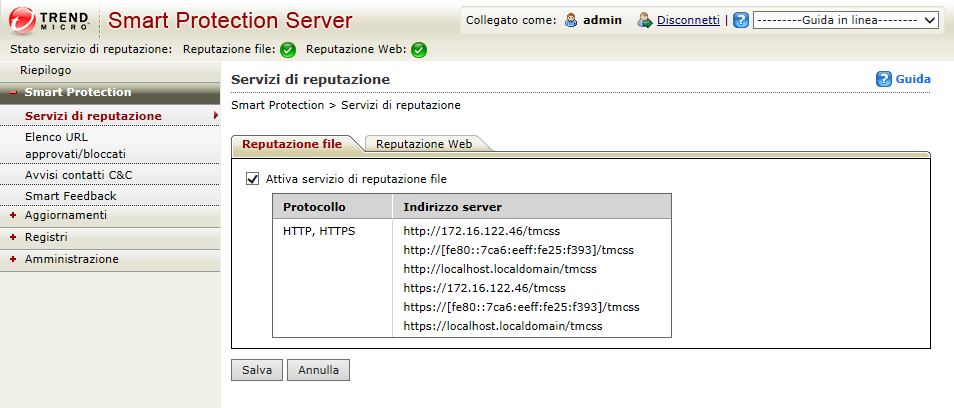This screenshot has width=954, height=408.
Task: Select the Reputazione file tab
Action: click(x=292, y=144)
